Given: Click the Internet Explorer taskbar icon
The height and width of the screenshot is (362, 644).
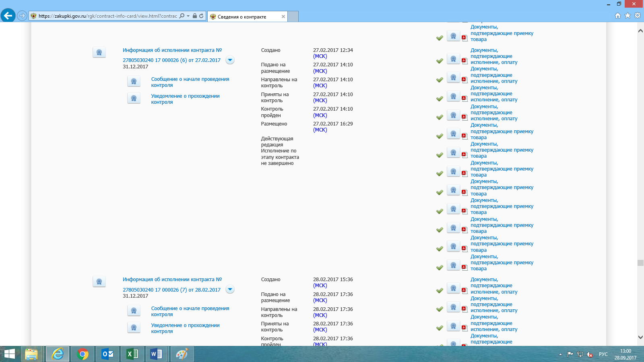Looking at the screenshot, I should pos(58,354).
